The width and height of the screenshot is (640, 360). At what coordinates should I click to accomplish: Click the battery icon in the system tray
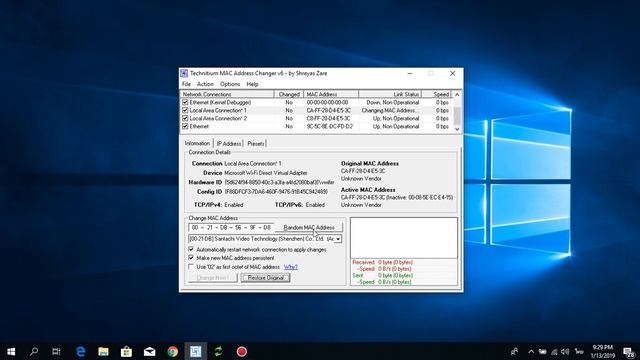(x=542, y=351)
